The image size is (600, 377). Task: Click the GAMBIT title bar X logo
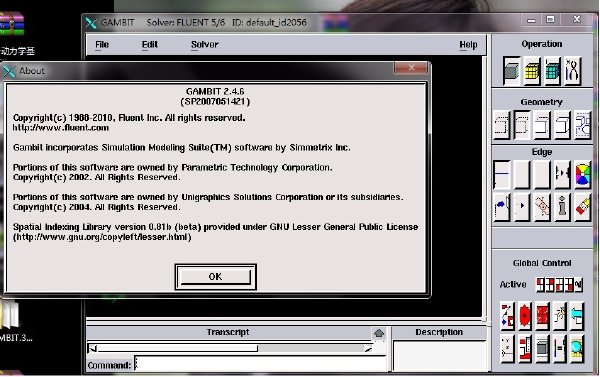pyautogui.click(x=91, y=23)
